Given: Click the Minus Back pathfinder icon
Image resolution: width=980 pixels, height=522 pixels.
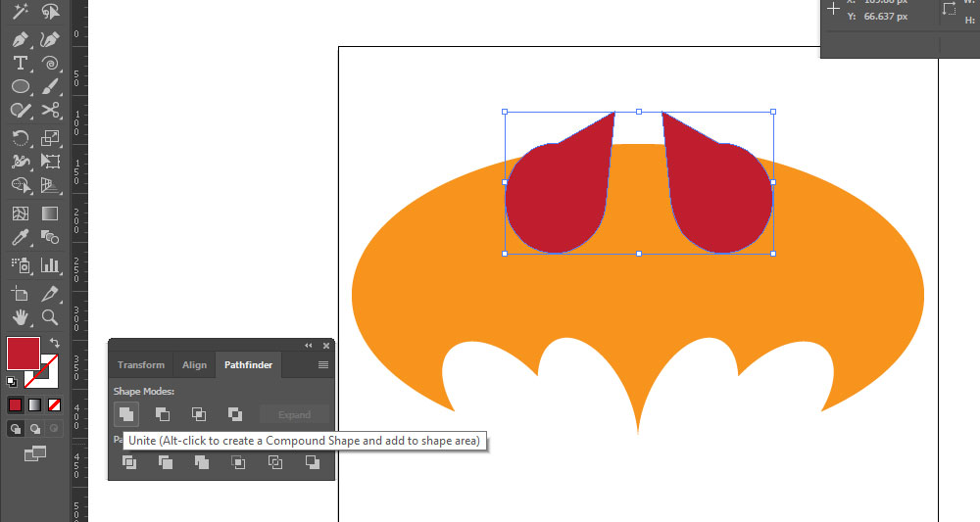Looking at the screenshot, I should point(312,462).
